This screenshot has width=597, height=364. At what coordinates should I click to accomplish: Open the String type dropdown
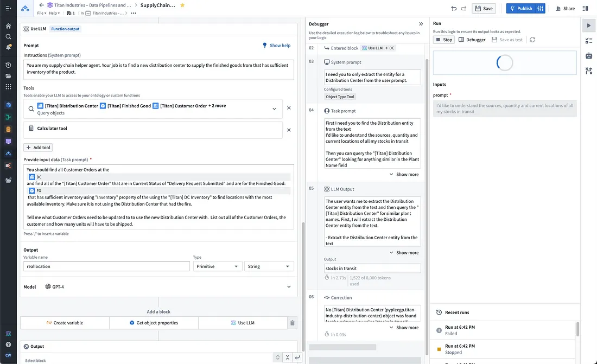point(269,266)
